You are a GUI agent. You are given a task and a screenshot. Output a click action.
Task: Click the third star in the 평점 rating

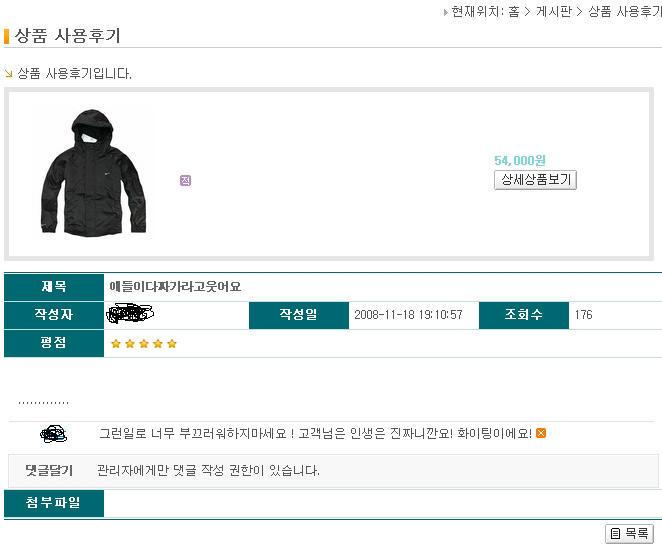144,344
